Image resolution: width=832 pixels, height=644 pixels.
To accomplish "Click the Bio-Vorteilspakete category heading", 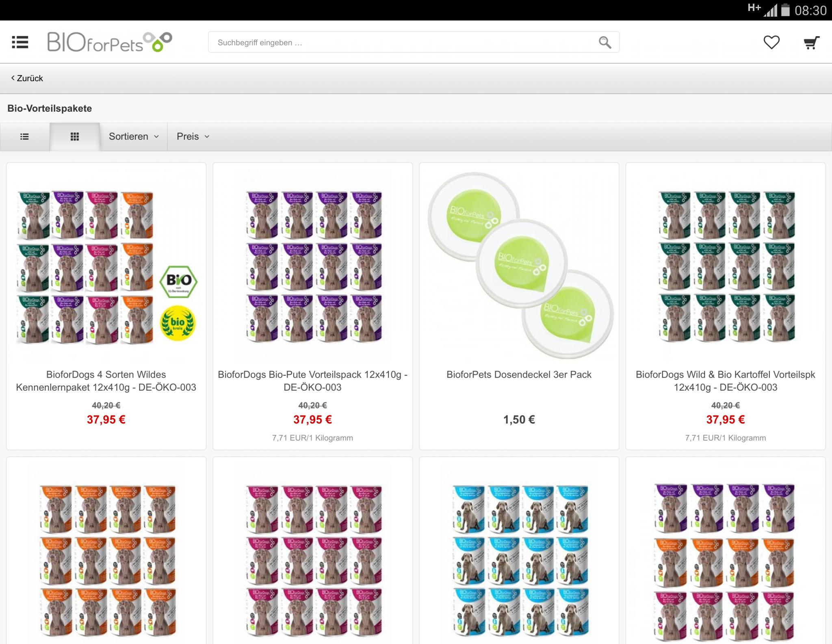I will pyautogui.click(x=50, y=108).
